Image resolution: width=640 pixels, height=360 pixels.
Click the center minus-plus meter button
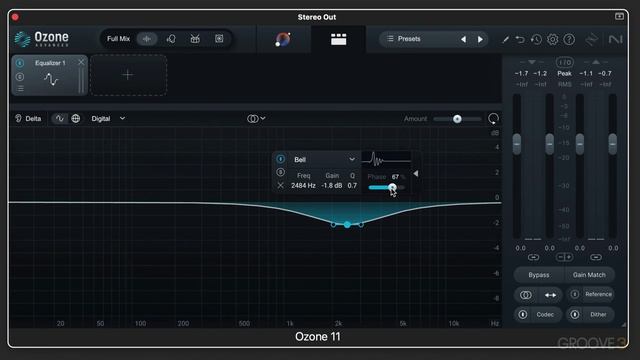click(x=565, y=257)
